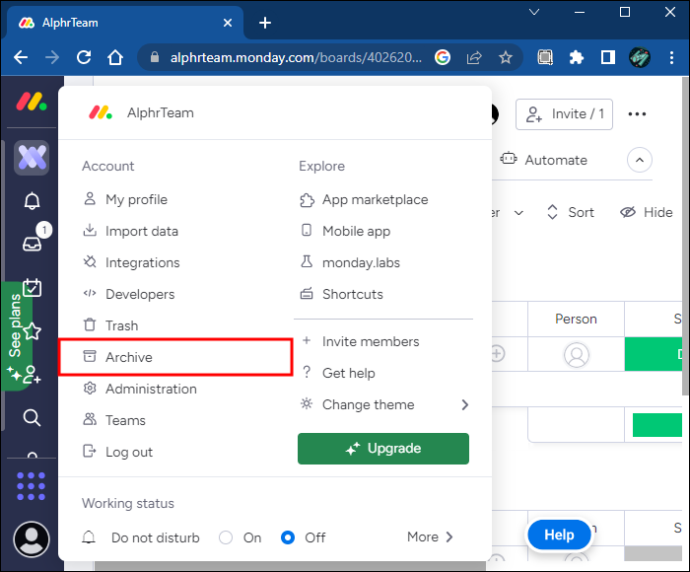Screen dimensions: 690x572
Task: Click the monday.com logo in sidebar
Action: (x=31, y=101)
